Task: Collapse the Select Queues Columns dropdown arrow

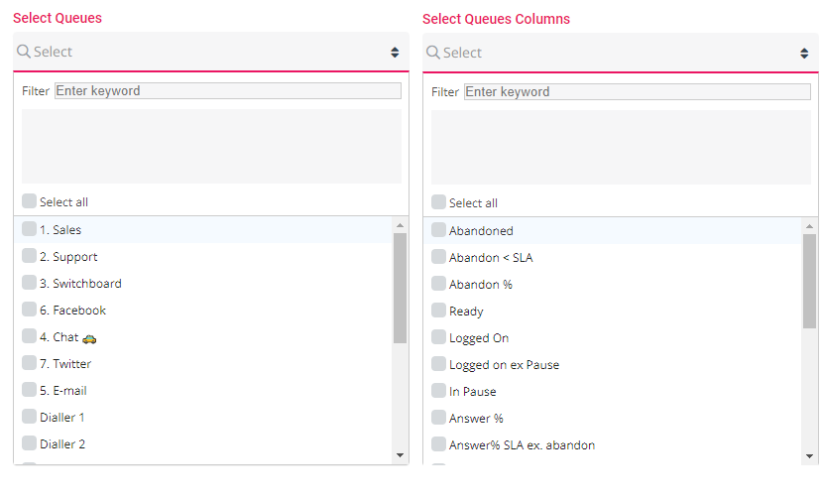Action: pyautogui.click(x=804, y=53)
